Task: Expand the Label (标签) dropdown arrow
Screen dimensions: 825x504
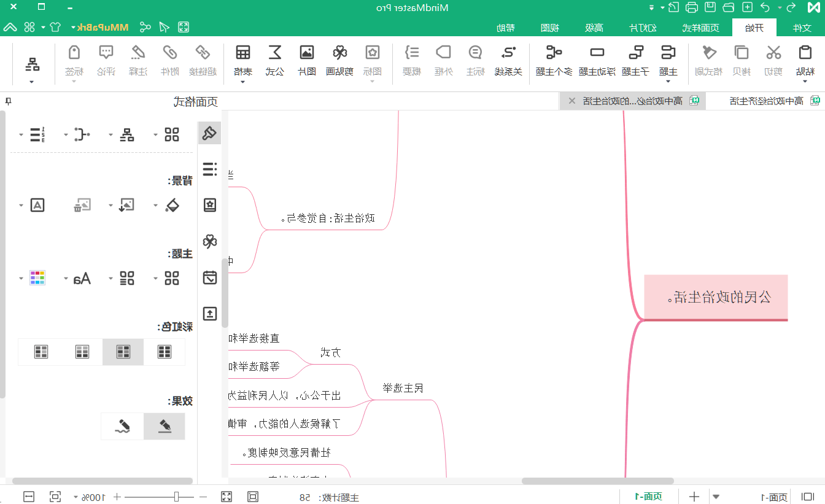Action: pos(74,82)
